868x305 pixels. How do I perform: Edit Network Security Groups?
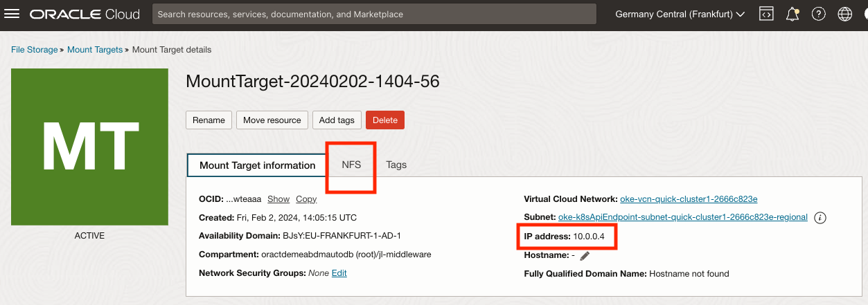339,273
